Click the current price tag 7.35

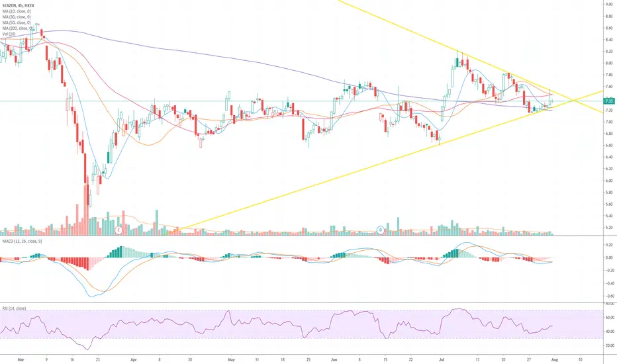(x=609, y=101)
